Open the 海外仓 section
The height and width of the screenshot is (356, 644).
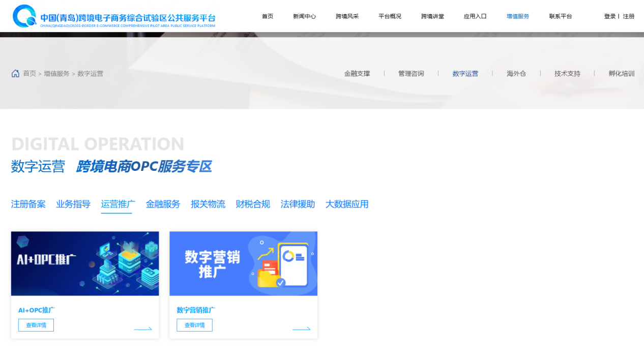click(x=516, y=73)
